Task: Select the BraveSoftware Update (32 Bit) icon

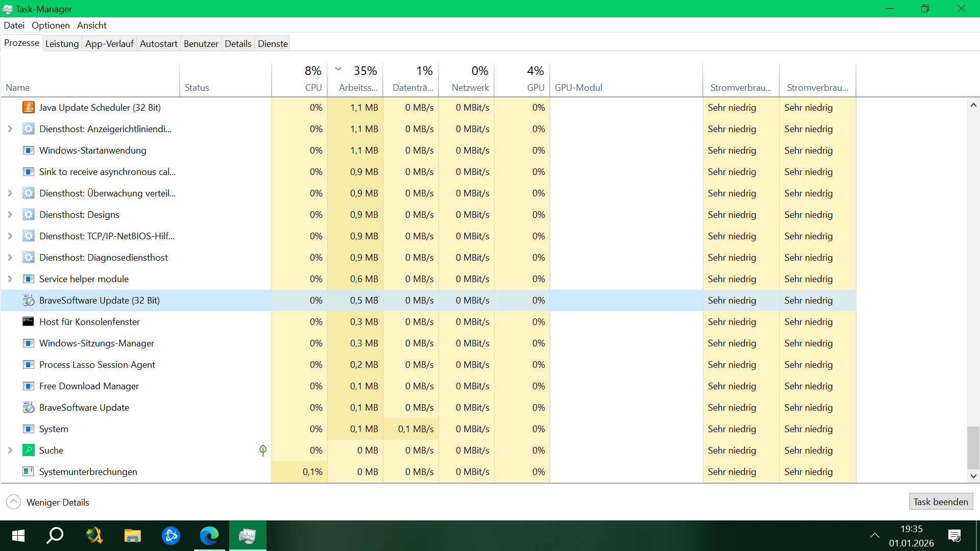Action: click(29, 300)
